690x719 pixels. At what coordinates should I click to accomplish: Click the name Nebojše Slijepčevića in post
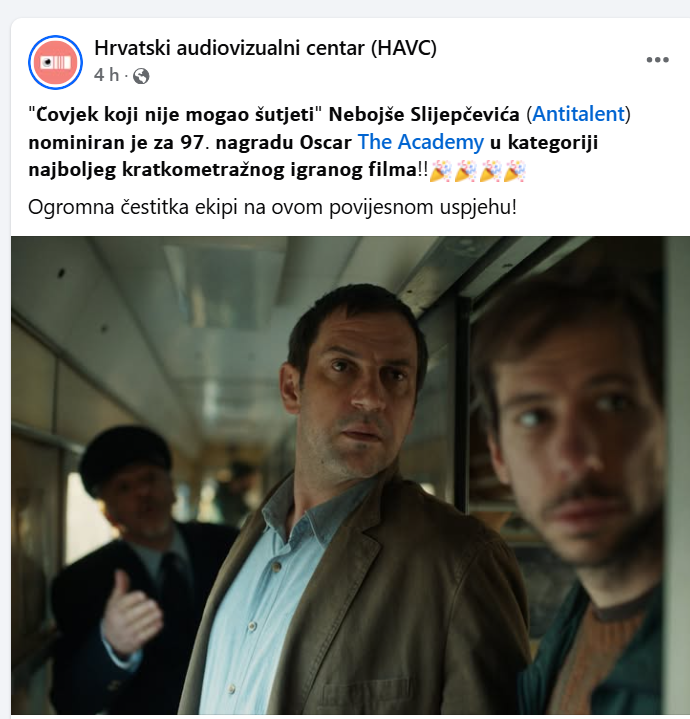point(424,114)
